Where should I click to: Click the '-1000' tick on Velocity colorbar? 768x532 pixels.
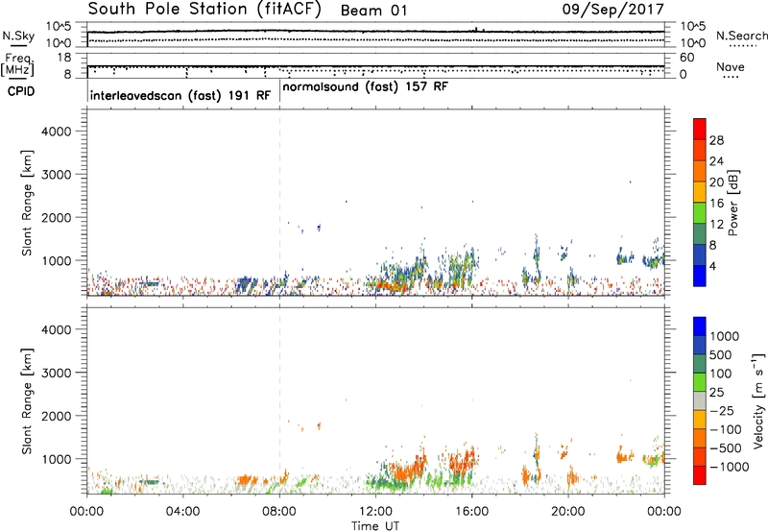(x=729, y=467)
